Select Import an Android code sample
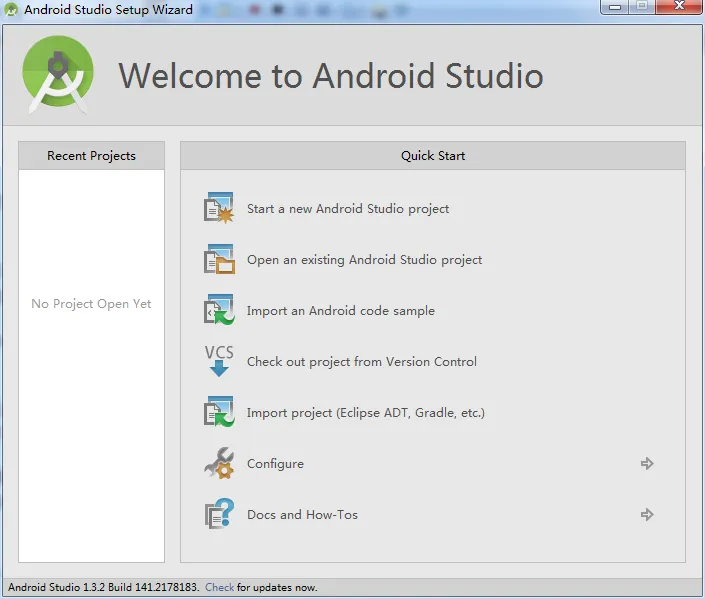Viewport: 705px width, 599px height. 340,311
